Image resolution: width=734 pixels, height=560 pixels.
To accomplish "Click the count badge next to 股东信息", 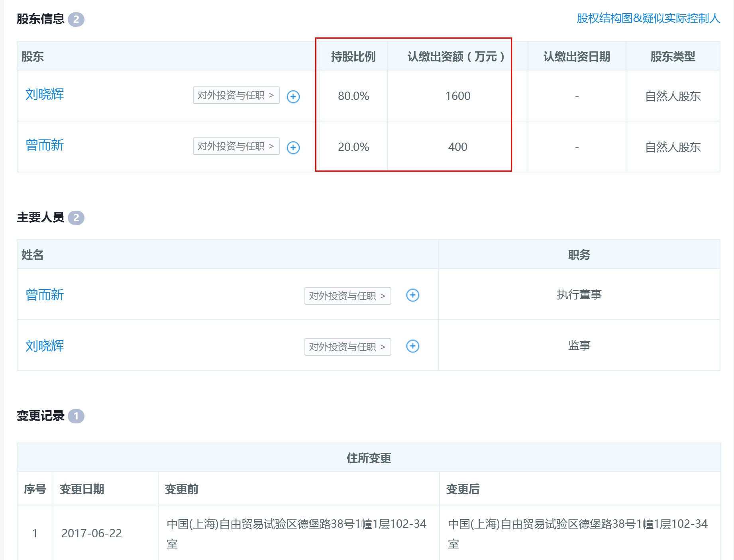I will [x=76, y=20].
